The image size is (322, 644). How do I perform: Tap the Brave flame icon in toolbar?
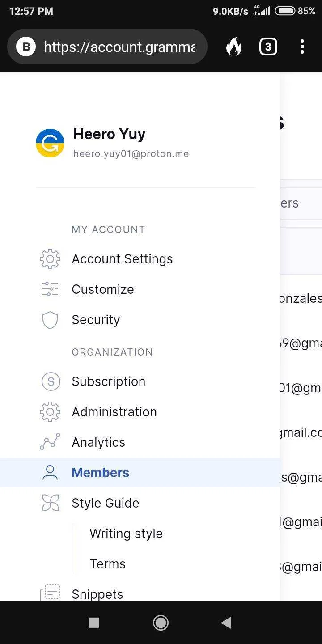233,47
